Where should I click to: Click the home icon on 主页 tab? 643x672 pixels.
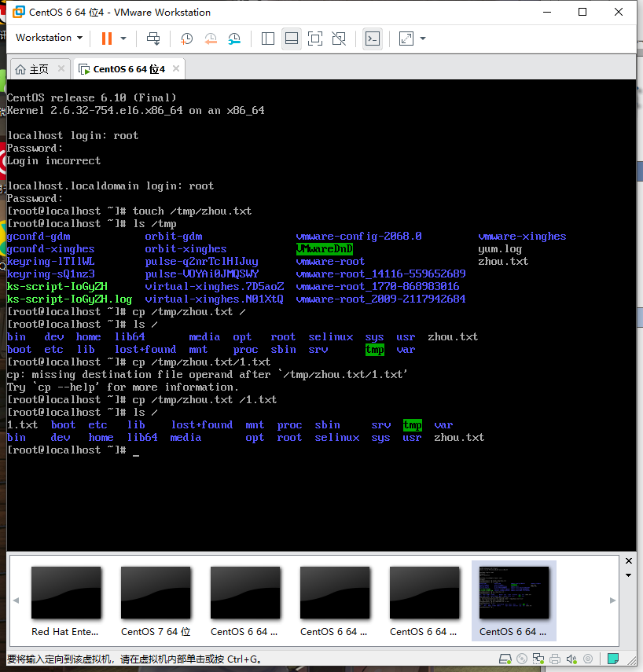[x=20, y=69]
